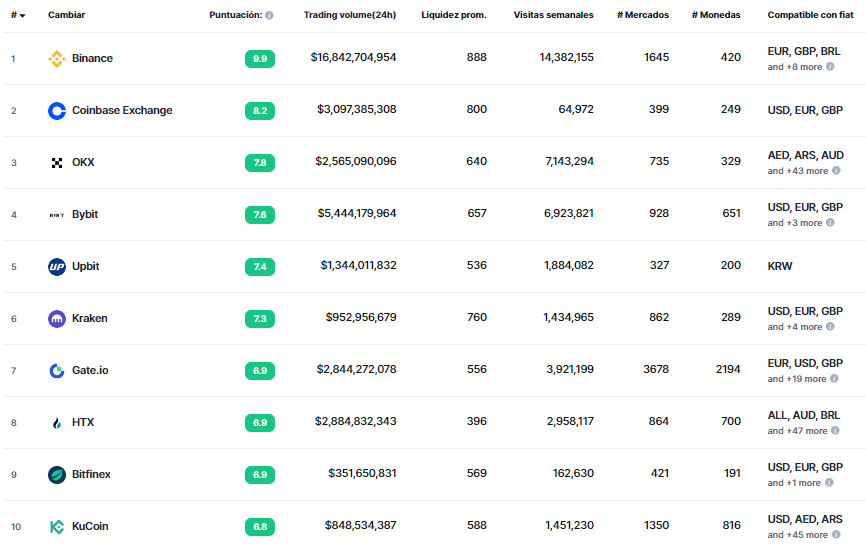Select Bybit volume $5,444,179,964

coord(357,213)
